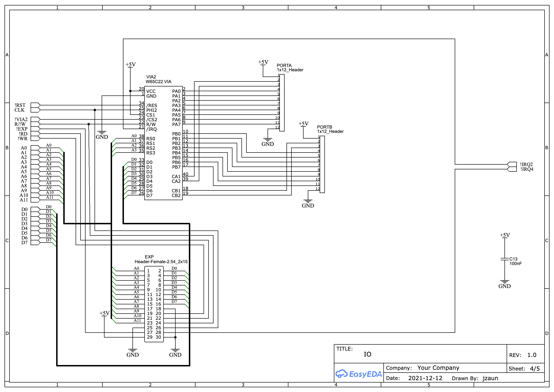
Task: Click the IO title text field
Action: click(x=367, y=354)
